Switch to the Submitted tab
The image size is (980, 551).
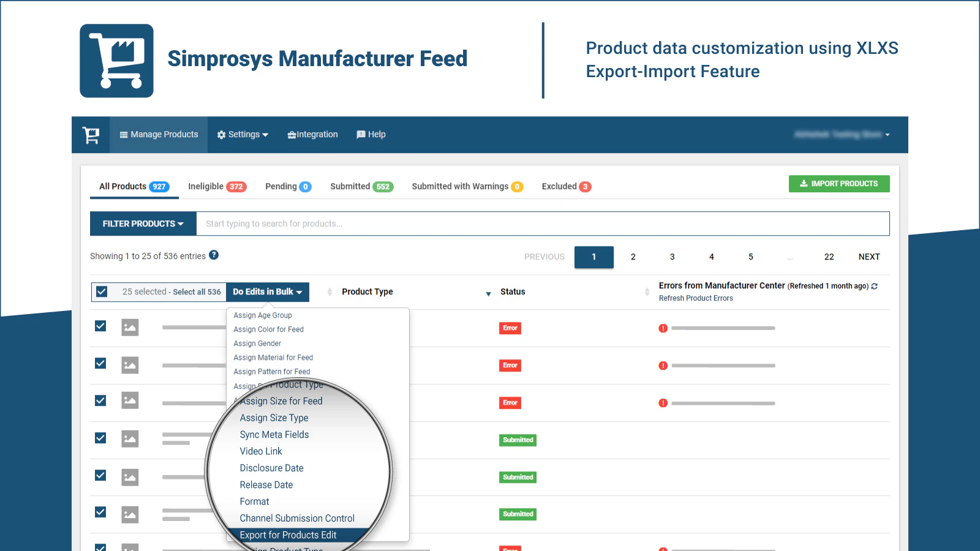(x=361, y=187)
